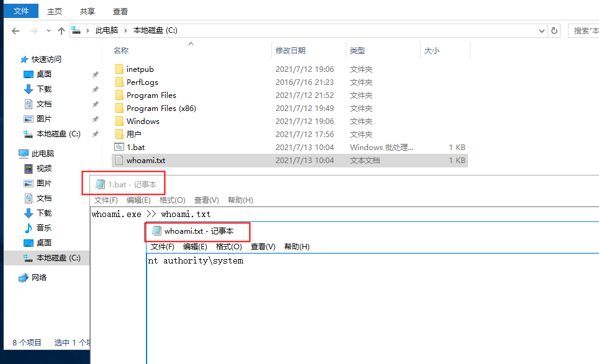599x364 pixels.
Task: Click pin icon next to quick access 本地磁盘 (C:)
Action: (x=96, y=134)
